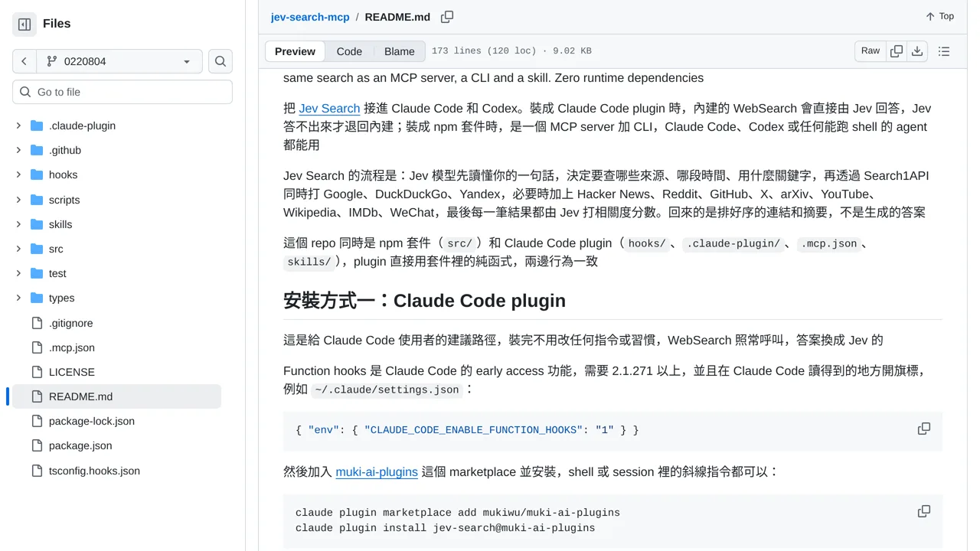Click the .mcp.json file icon
The width and height of the screenshot is (980, 551).
37,347
